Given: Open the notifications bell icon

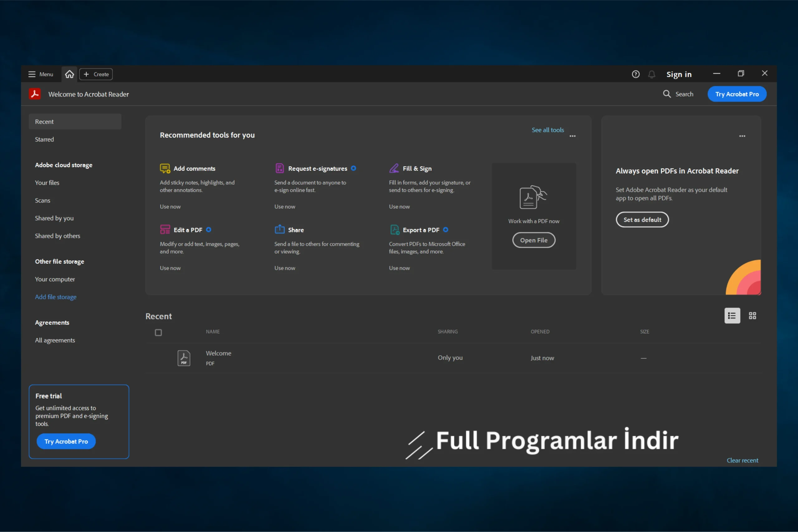Looking at the screenshot, I should tap(651, 74).
